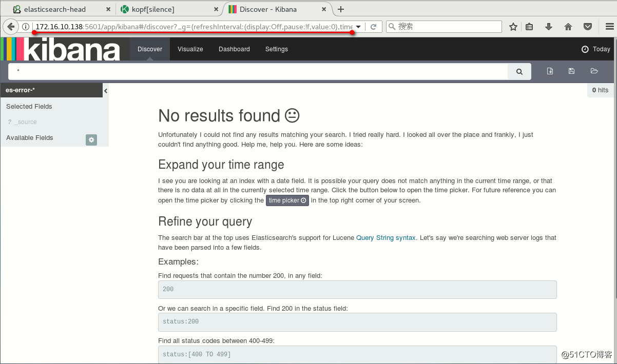Open field filter gear settings
The image size is (617, 364).
point(91,139)
